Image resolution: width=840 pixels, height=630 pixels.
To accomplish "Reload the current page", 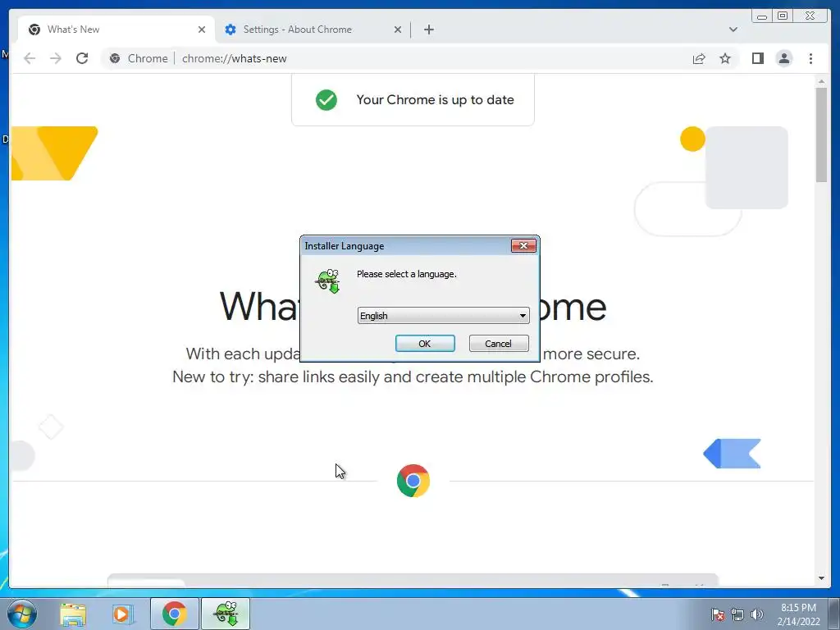I will 82,58.
